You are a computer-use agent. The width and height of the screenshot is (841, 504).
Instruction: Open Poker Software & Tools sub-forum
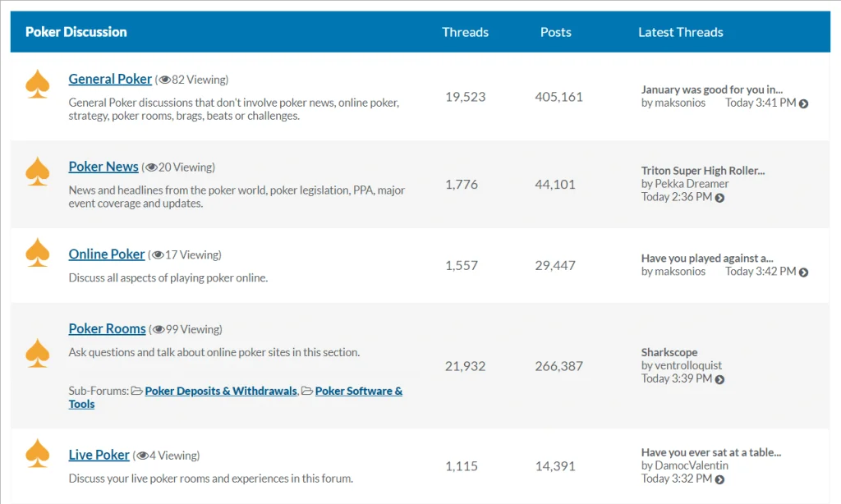(358, 392)
